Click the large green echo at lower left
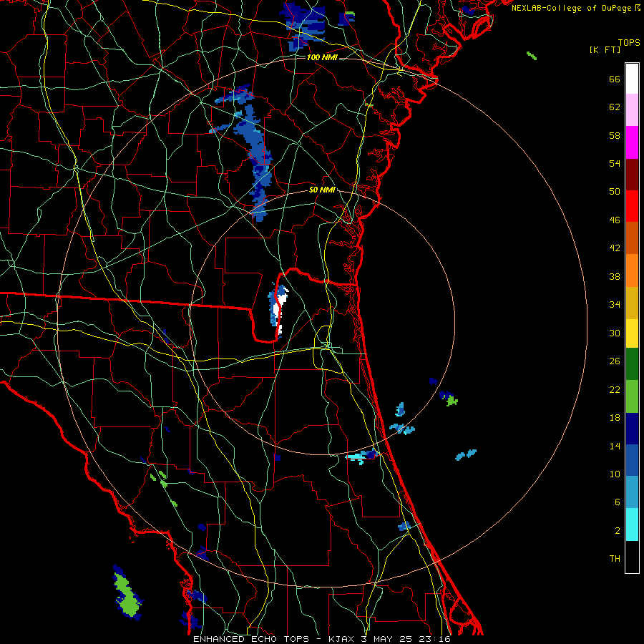Viewport: 644px width, 644px height. [128, 595]
